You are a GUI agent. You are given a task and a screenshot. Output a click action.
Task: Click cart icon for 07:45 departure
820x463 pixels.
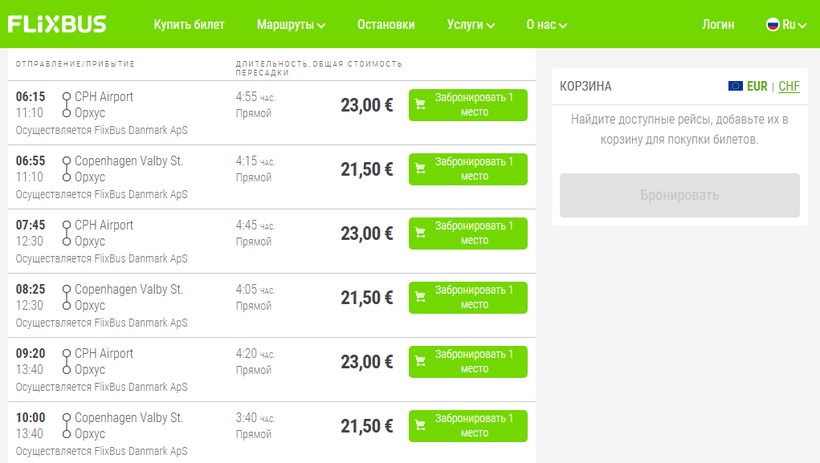click(x=421, y=233)
